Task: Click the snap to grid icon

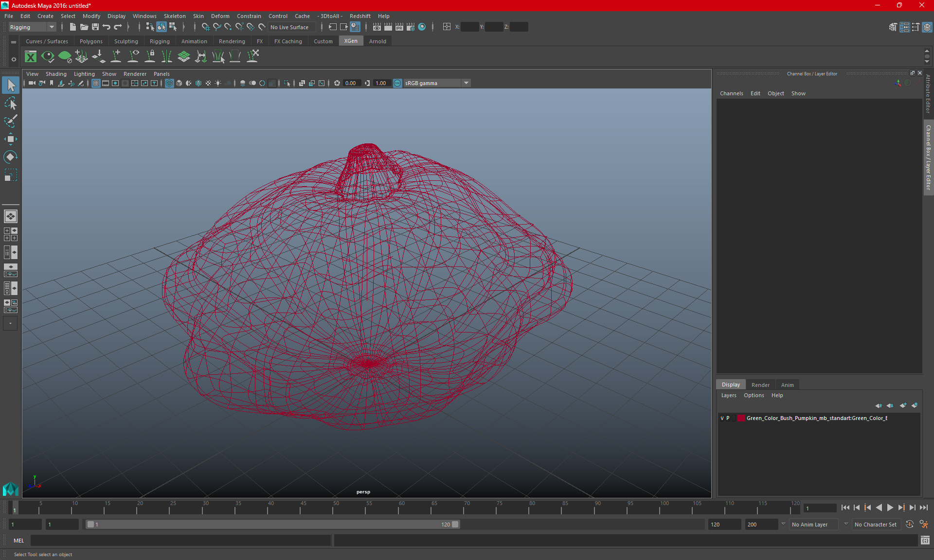Action: point(205,27)
